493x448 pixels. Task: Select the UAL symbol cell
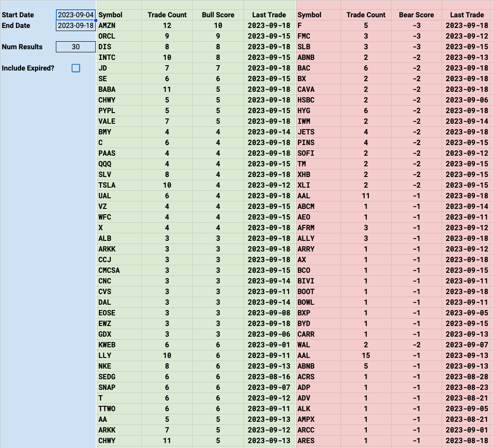(x=119, y=196)
